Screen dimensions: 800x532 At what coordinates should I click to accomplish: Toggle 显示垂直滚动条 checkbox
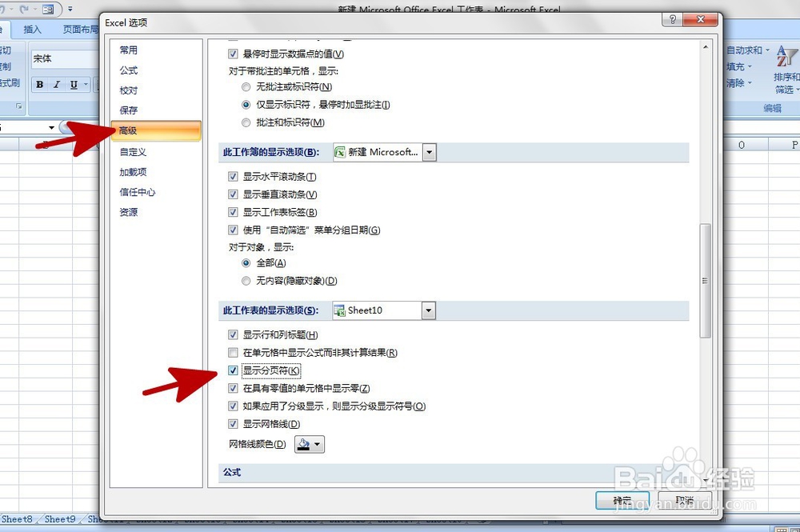(x=233, y=194)
